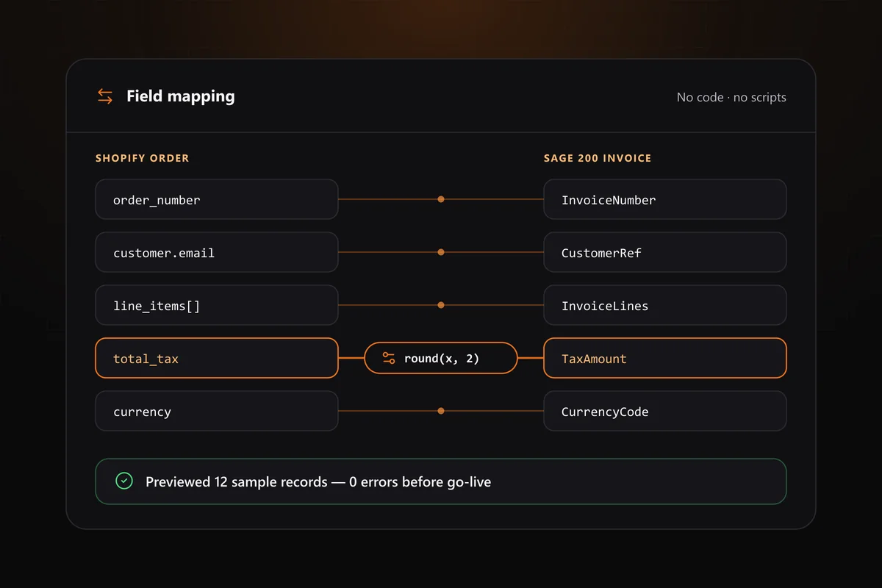Viewport: 882px width, 588px height.
Task: Click connector dot between customer.email and CustomerRef
Action: [441, 252]
